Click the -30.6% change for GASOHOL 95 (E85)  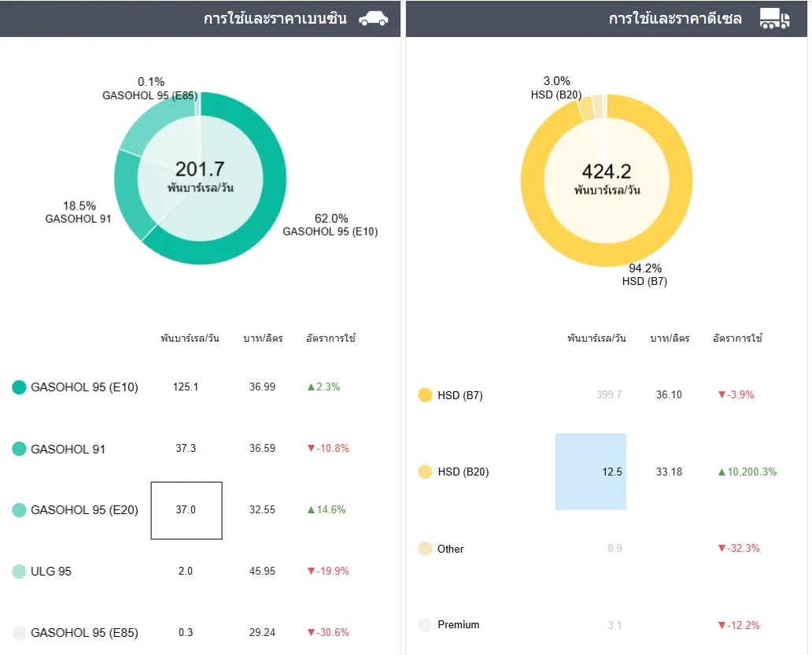(328, 632)
